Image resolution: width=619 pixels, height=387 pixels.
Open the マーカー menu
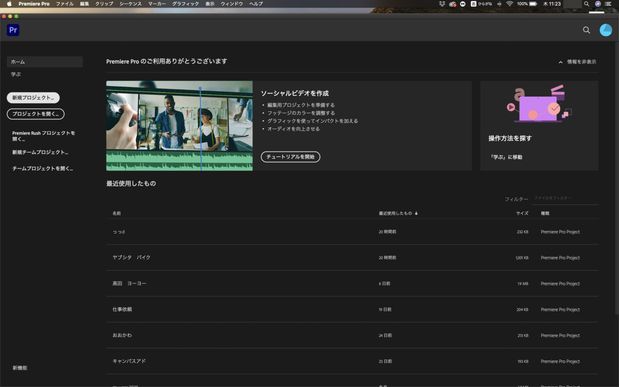(x=157, y=4)
